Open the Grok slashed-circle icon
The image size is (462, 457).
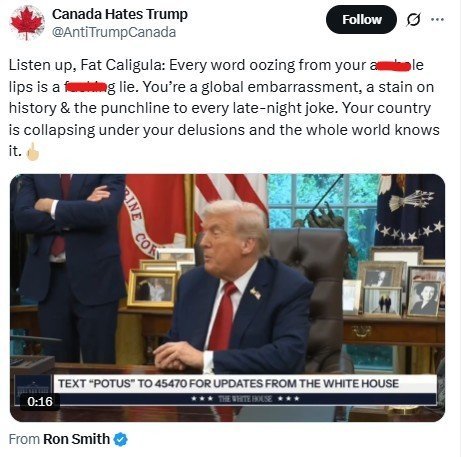click(413, 20)
